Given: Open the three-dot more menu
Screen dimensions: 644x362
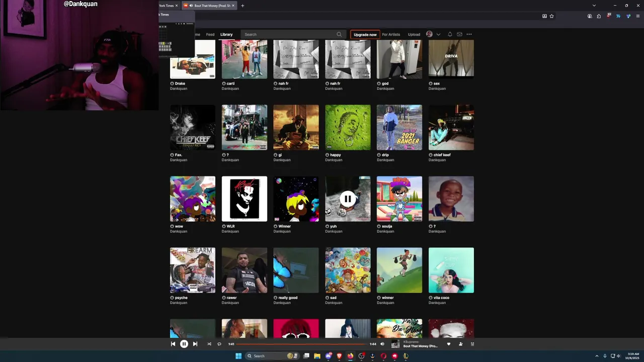Looking at the screenshot, I should point(469,34).
